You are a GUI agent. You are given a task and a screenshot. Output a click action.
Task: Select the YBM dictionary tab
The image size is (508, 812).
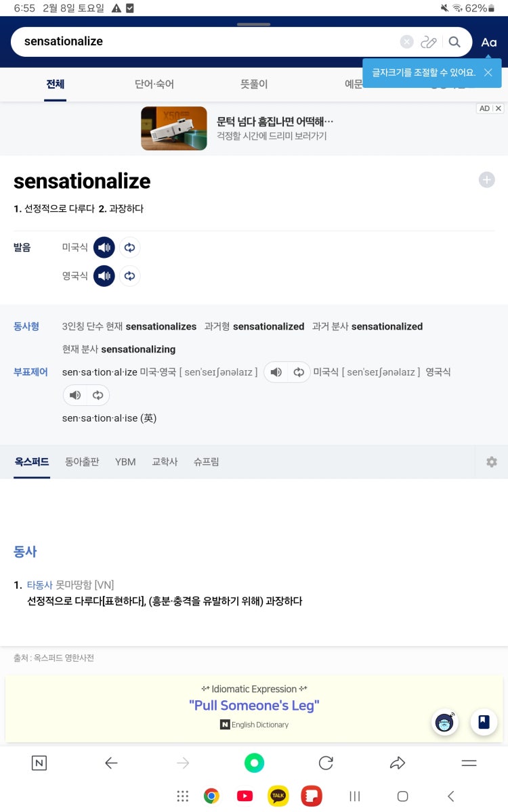[125, 461]
